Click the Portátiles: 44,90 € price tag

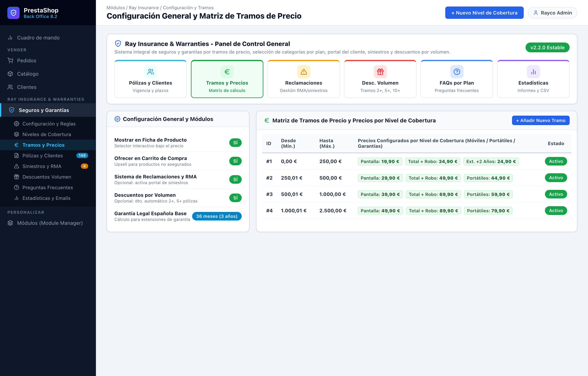pos(488,178)
